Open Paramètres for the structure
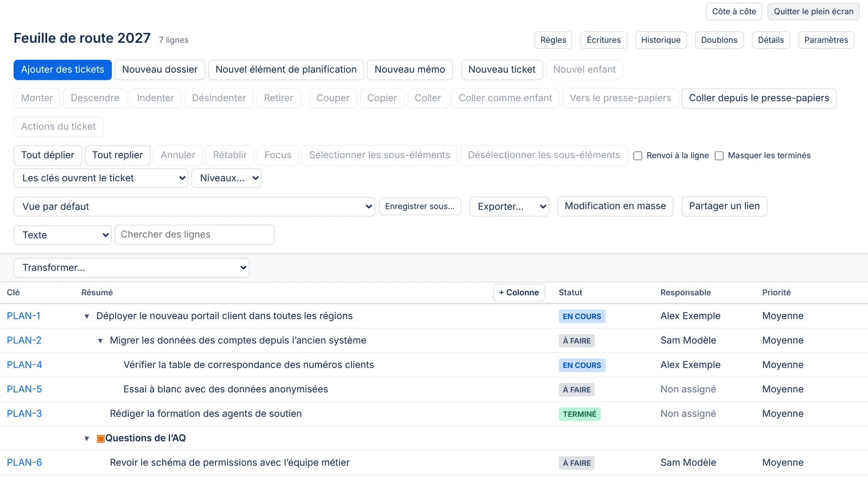The width and height of the screenshot is (868, 482). coord(826,40)
